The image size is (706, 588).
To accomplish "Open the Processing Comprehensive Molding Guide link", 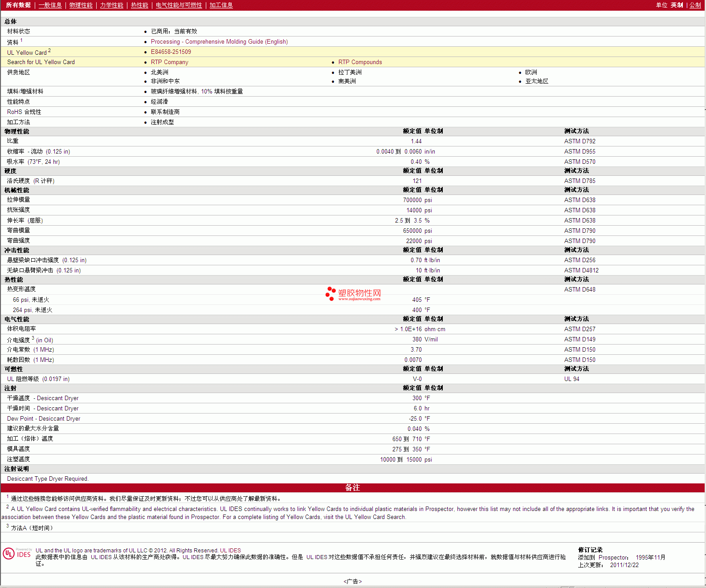I will [x=219, y=41].
